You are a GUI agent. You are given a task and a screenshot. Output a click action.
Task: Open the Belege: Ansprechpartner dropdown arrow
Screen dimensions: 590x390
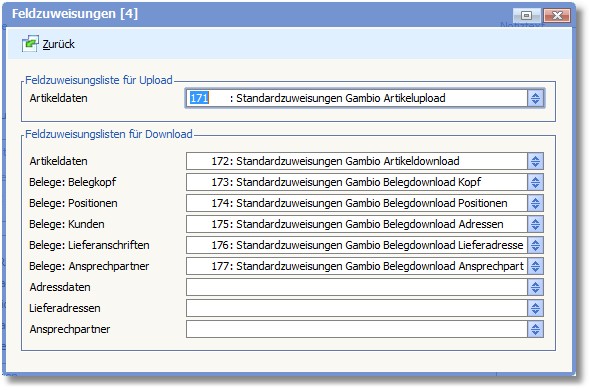(535, 267)
